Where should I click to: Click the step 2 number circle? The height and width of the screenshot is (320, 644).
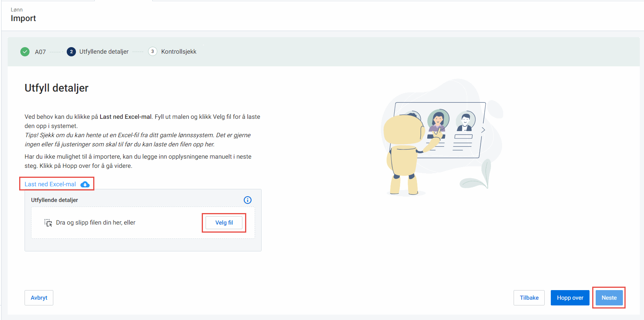tap(71, 52)
